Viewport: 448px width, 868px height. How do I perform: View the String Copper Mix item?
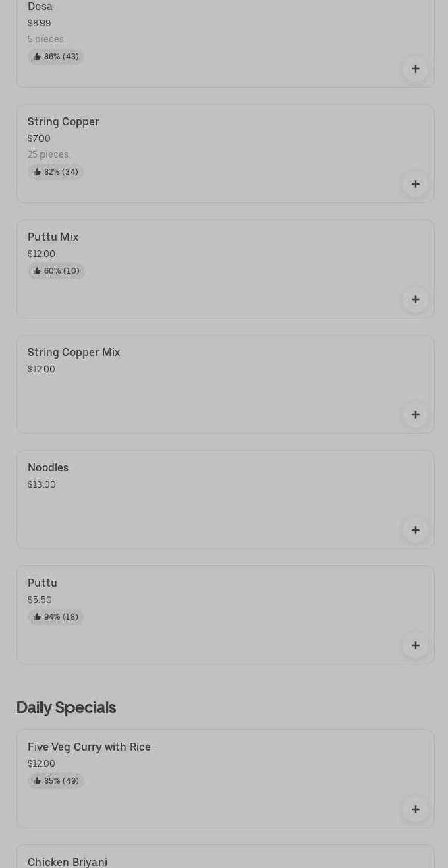point(74,353)
